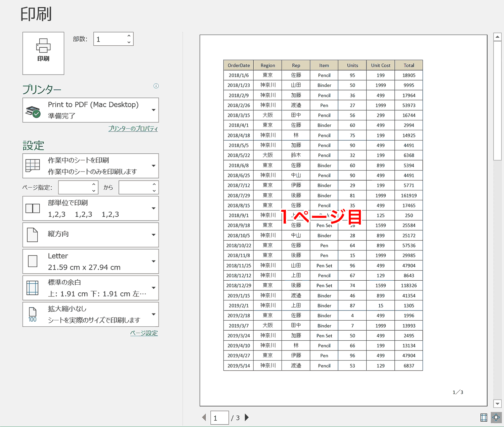Click the large 印刷 print button
This screenshot has height=427, width=504.
(43, 53)
